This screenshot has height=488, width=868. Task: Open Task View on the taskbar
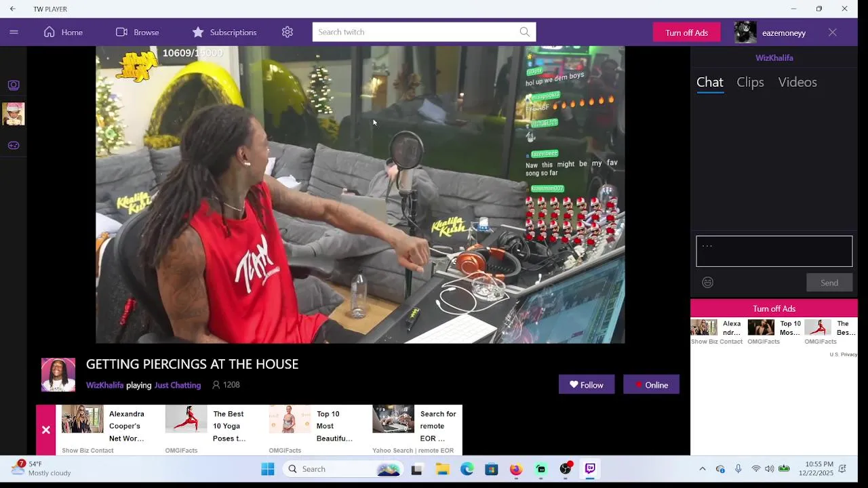point(417,469)
